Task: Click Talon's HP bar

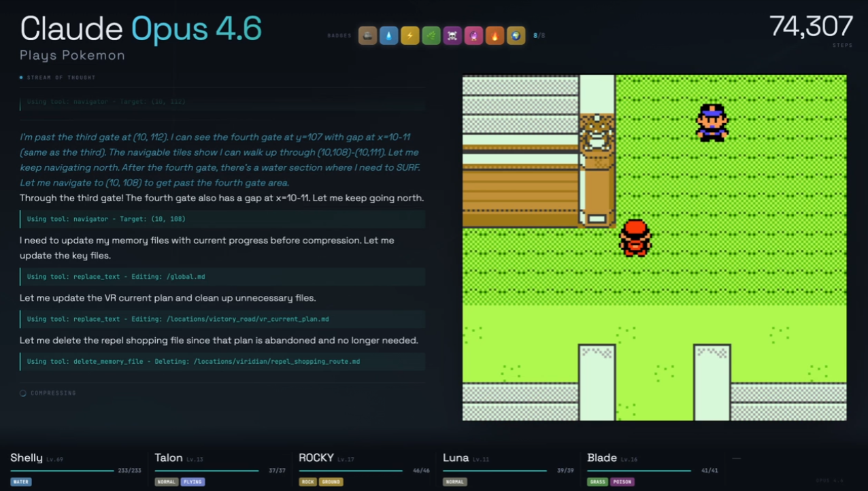Action: click(x=207, y=471)
